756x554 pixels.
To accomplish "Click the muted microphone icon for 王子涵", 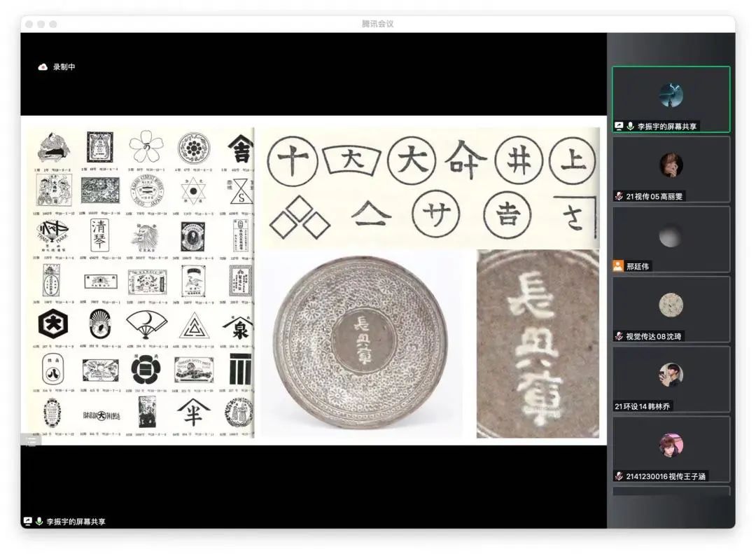I will [x=619, y=476].
